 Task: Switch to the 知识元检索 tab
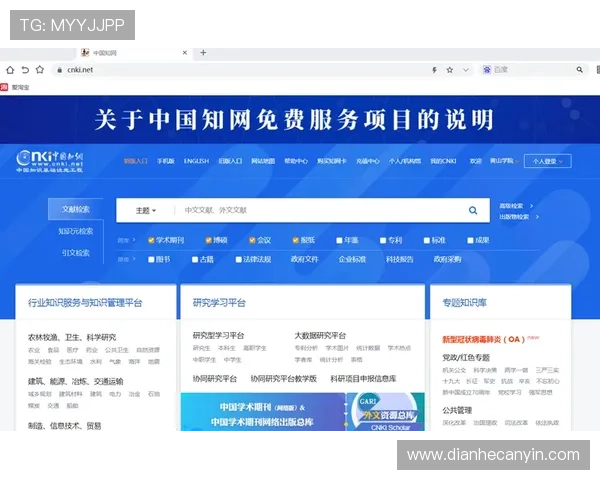pyautogui.click(x=76, y=231)
